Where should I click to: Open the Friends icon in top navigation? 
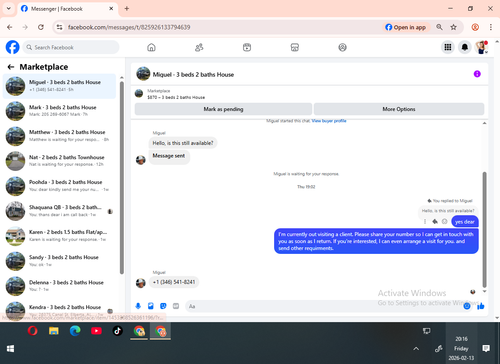point(199,47)
